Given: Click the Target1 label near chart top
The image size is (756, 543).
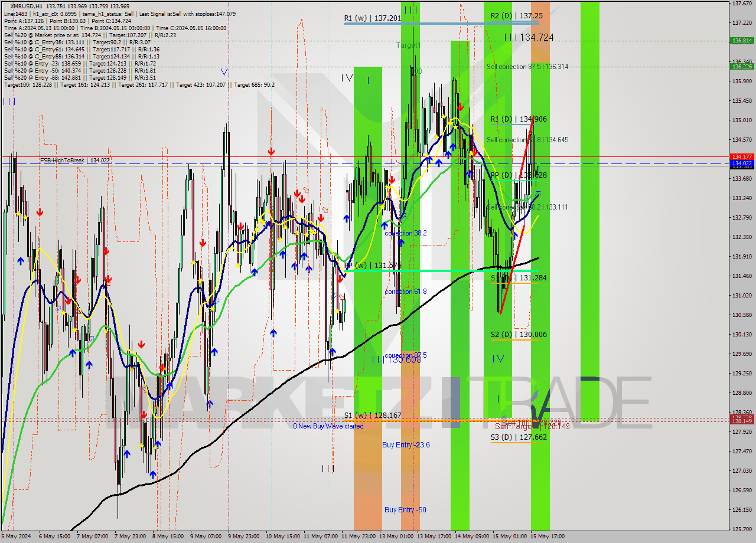Looking at the screenshot, I should pyautogui.click(x=408, y=45).
